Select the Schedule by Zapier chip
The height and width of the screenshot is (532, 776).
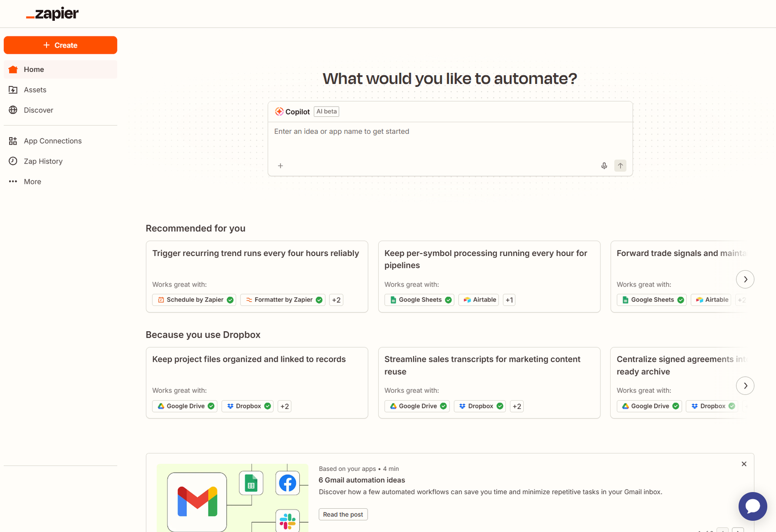coord(194,300)
